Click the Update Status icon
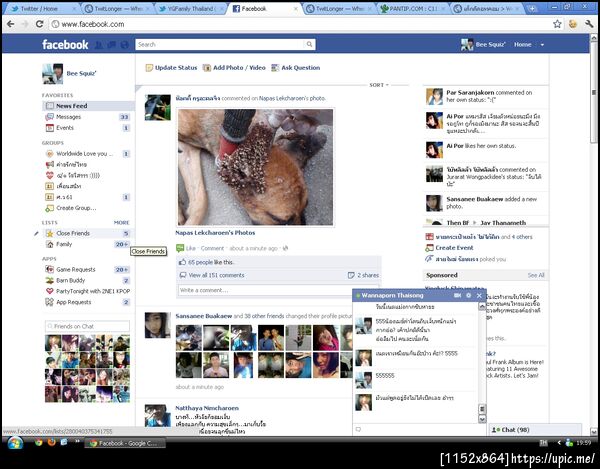This screenshot has height=469, width=600. click(x=149, y=68)
